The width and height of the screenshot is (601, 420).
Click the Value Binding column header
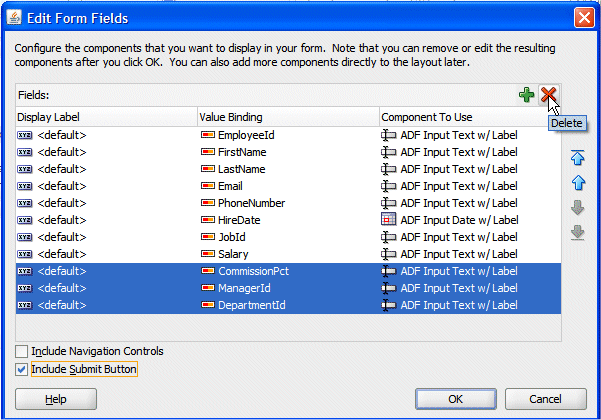[288, 117]
